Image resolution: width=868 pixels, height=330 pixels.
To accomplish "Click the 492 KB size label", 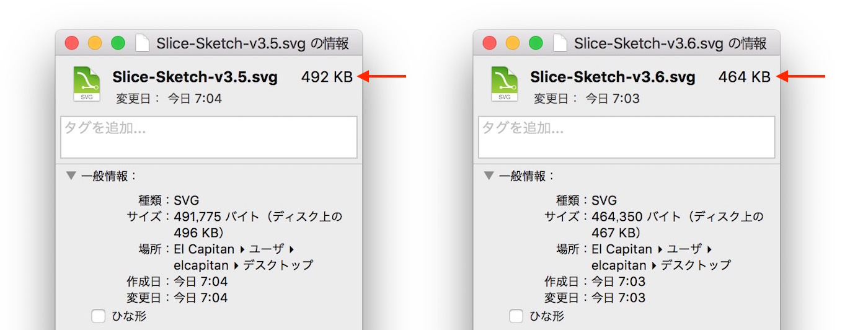I will point(327,78).
